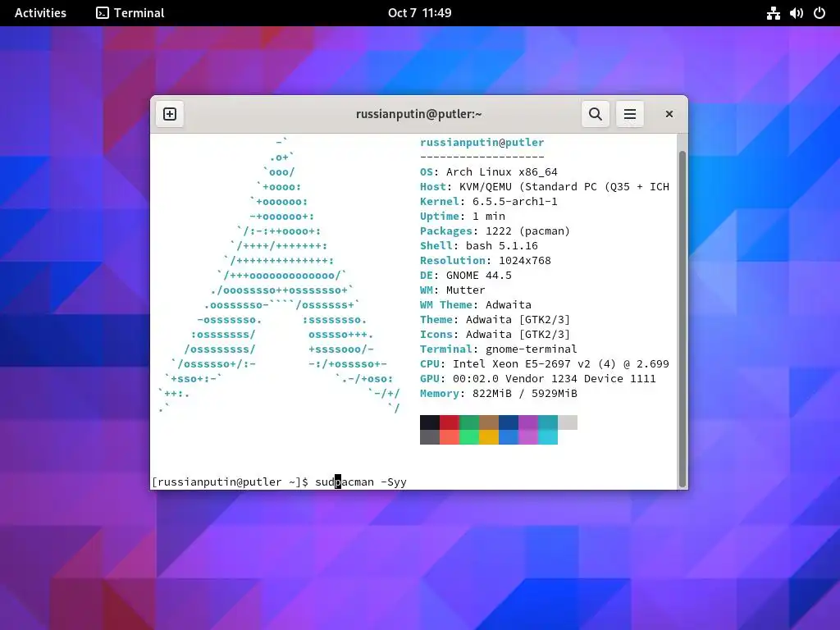Click the 'GPU: 00:02.0 Vendor 1234' line

(x=538, y=379)
